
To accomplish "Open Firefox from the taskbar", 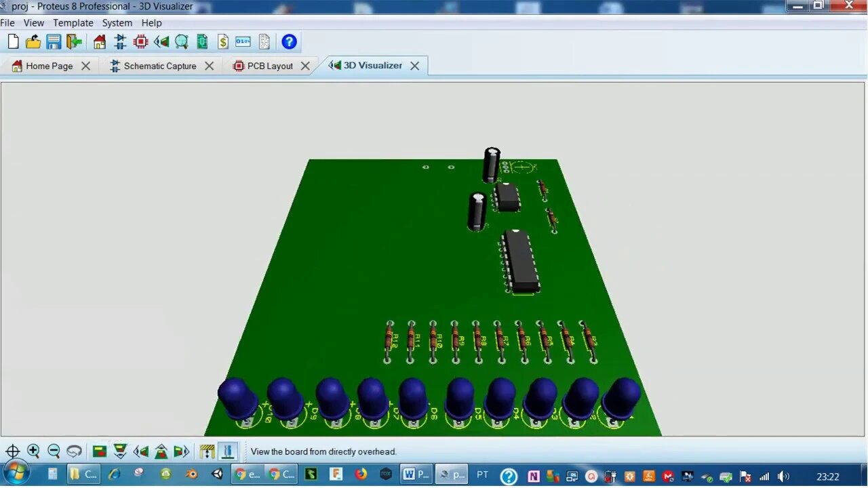I will tap(361, 474).
